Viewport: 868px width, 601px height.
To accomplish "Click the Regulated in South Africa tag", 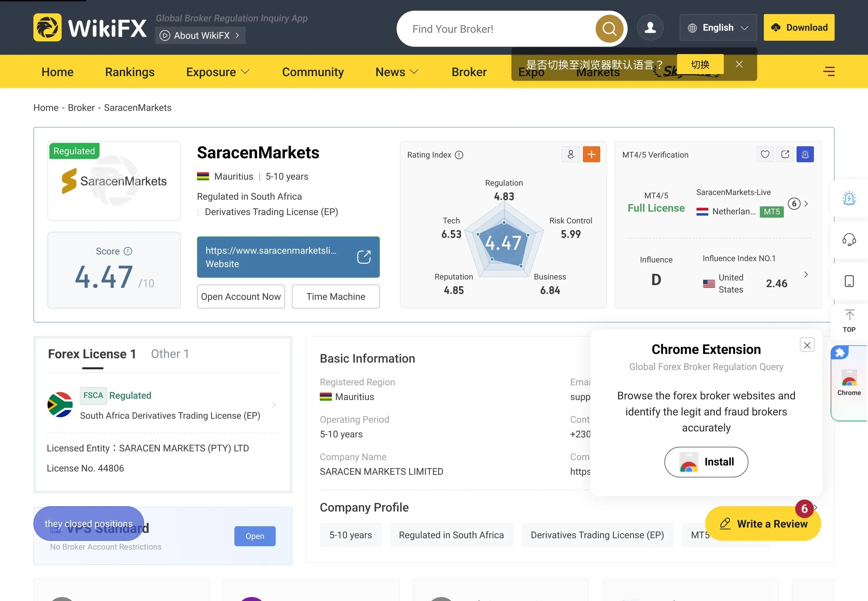I will [451, 535].
